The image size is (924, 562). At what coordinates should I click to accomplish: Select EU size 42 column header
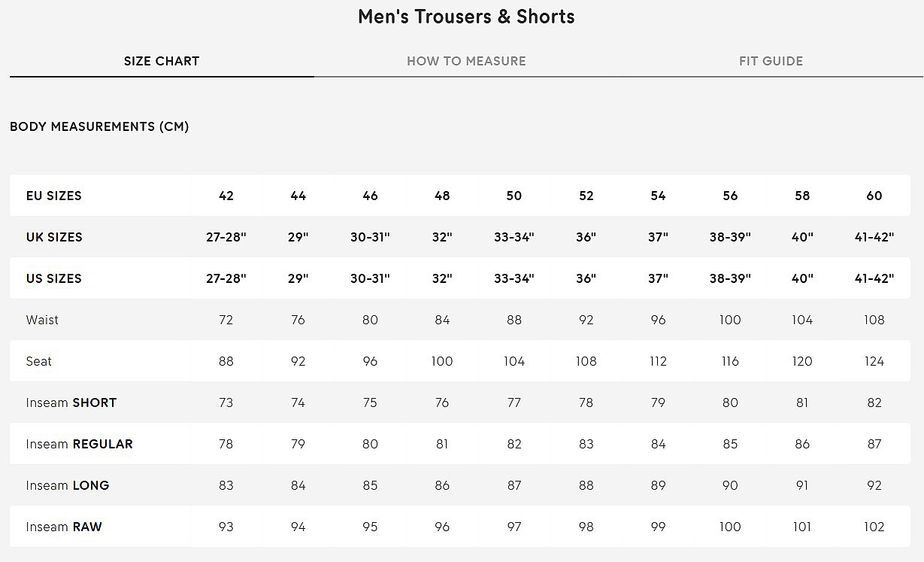pyautogui.click(x=226, y=196)
